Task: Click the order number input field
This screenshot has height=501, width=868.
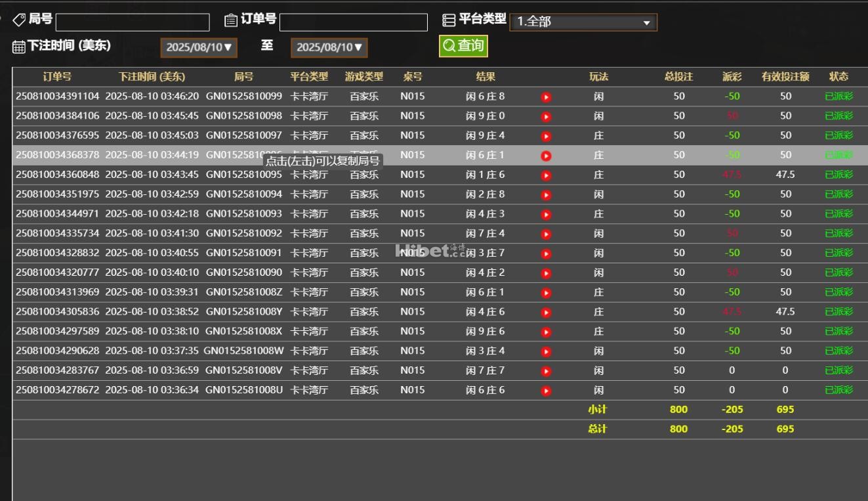Action: [353, 22]
